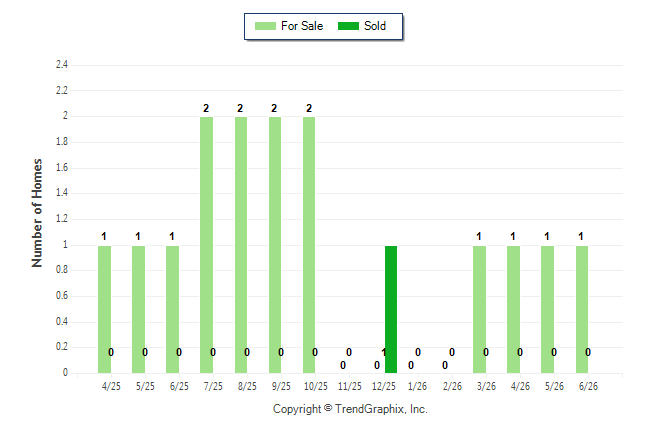Select the For Sale legend label
This screenshot has height=434, width=646.
click(302, 26)
